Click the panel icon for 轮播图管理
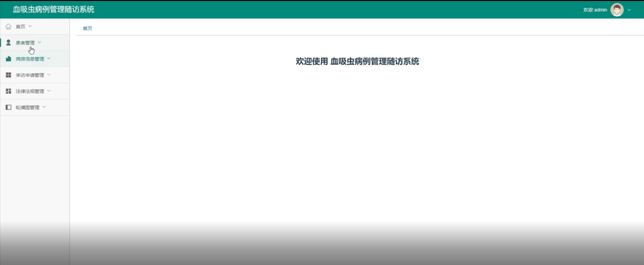The height and width of the screenshot is (265, 644). coord(8,107)
